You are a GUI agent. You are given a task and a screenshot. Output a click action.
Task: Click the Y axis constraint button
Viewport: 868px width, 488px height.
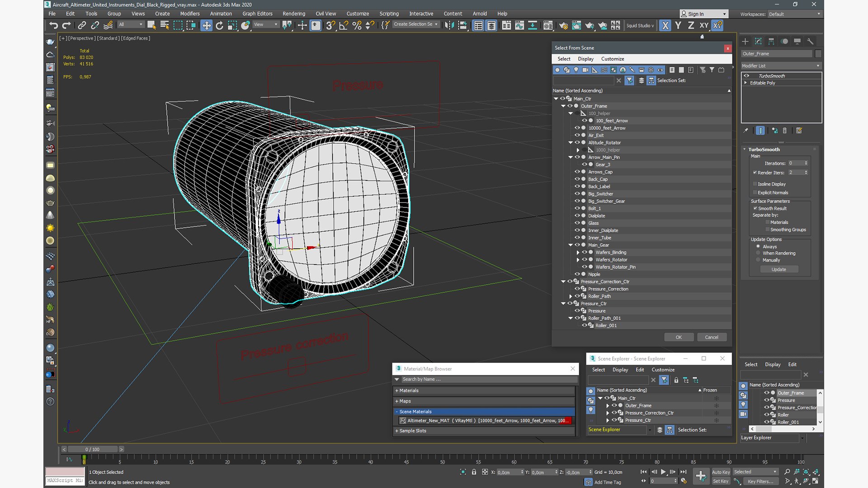click(x=678, y=25)
